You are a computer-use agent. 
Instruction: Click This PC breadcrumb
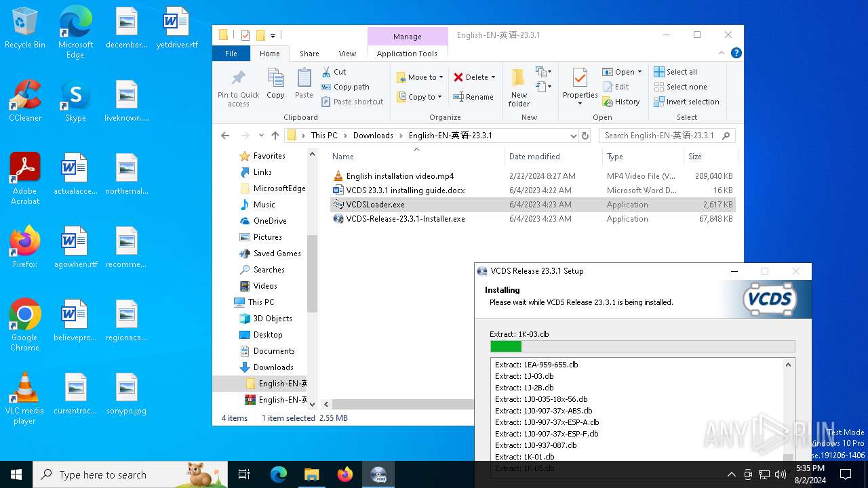tap(324, 136)
